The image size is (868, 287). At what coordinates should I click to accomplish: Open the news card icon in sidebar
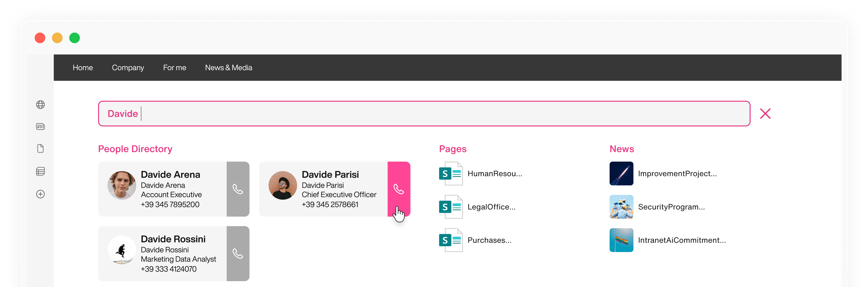coord(40,126)
